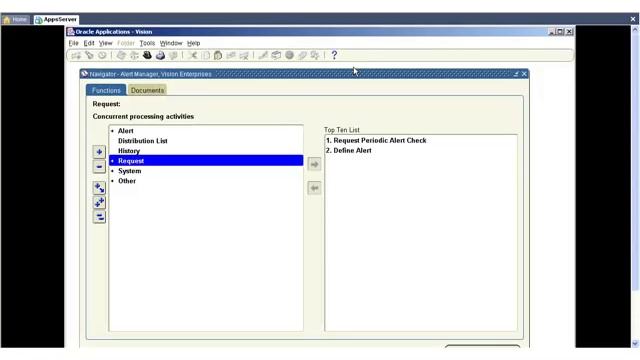Open the Help menu
Screen dimensions: 640x360
coord(193,43)
